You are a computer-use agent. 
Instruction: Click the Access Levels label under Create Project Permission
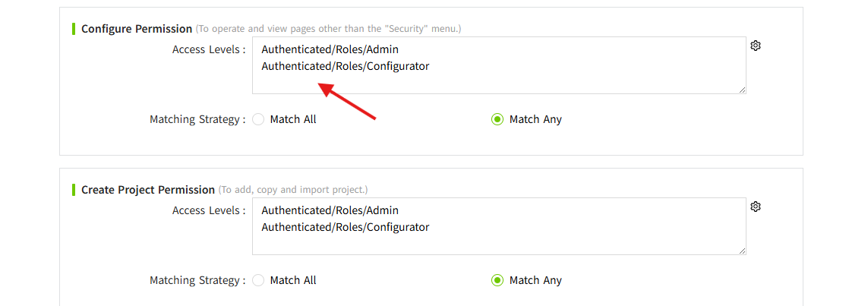pyautogui.click(x=208, y=210)
